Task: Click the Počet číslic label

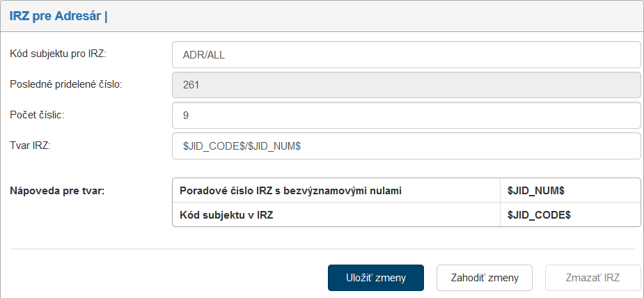Action: pos(37,114)
